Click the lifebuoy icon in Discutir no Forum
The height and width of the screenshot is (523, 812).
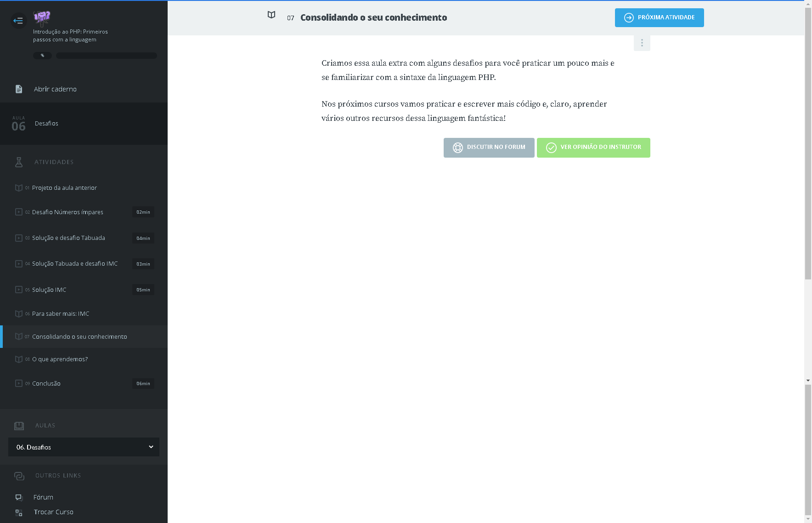(458, 148)
